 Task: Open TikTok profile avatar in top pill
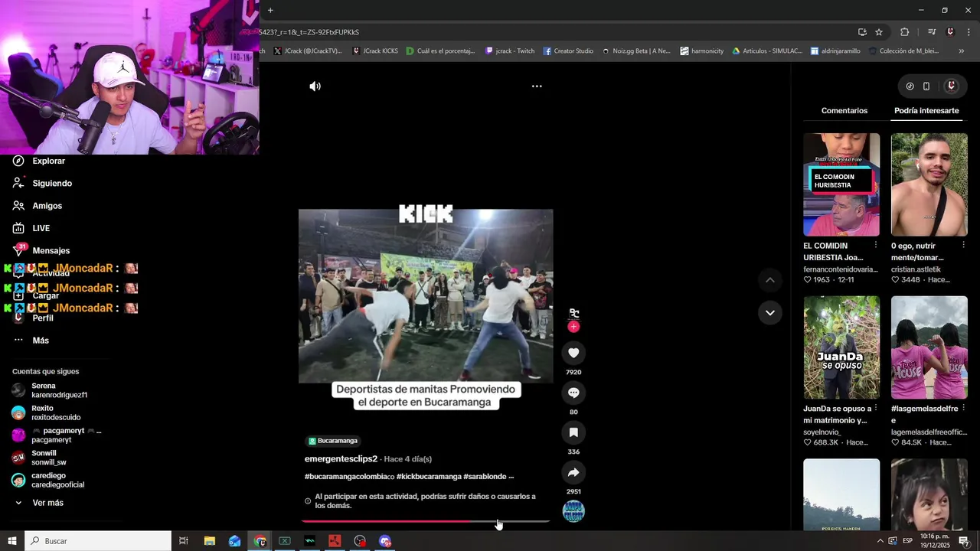click(x=951, y=86)
